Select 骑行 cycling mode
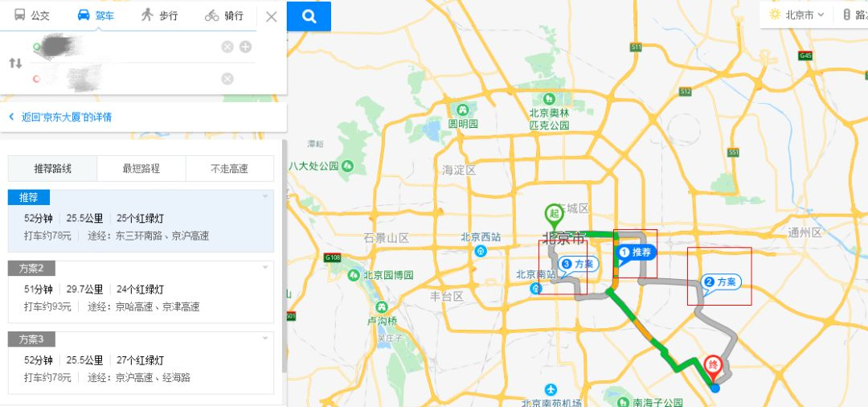This screenshot has width=868, height=407. click(x=223, y=15)
